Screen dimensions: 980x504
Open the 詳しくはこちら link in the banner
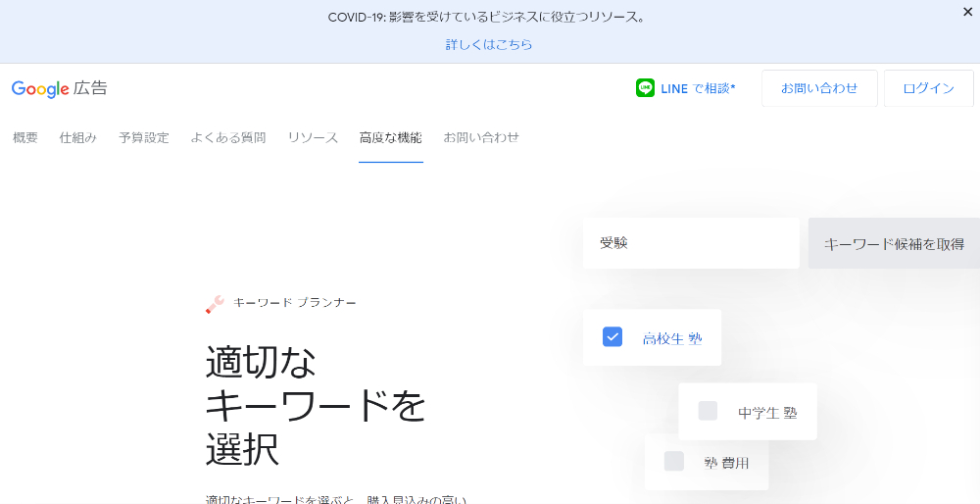click(489, 44)
